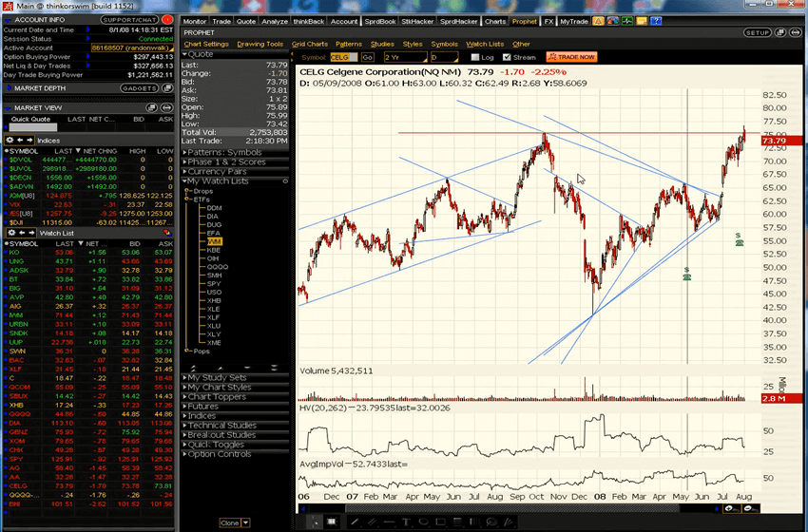Expand the Currency Pairs section
This screenshot has width=808, height=532.
185,172
